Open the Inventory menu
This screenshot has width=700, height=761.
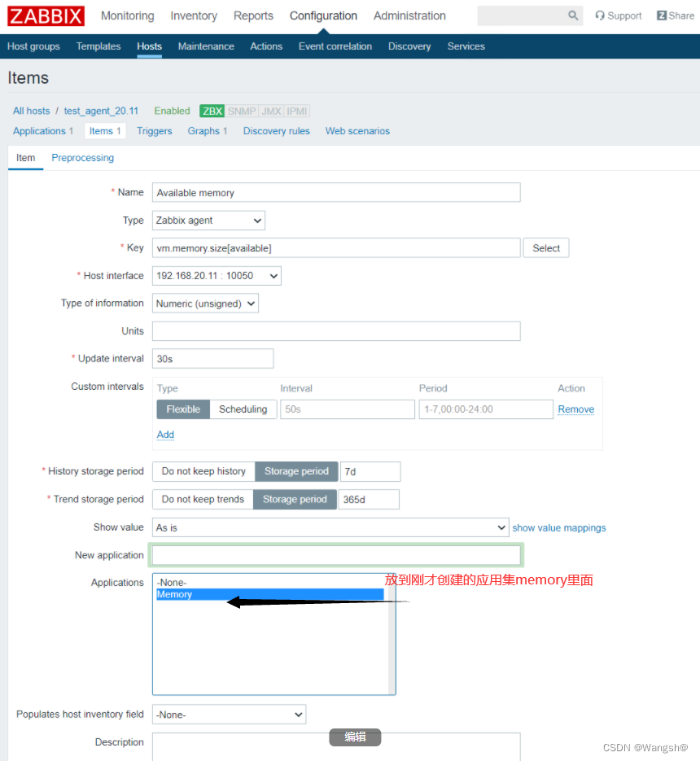[194, 16]
